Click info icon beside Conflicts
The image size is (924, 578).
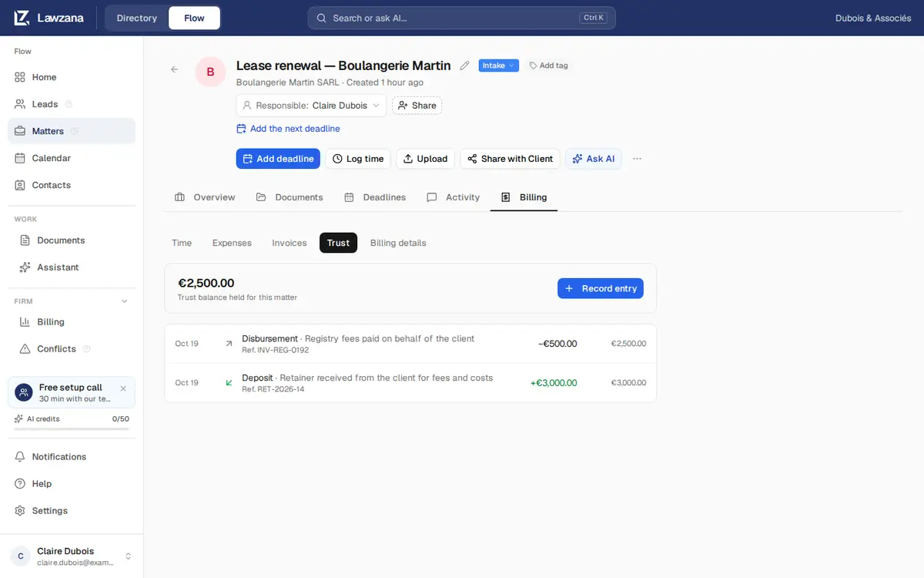point(86,349)
